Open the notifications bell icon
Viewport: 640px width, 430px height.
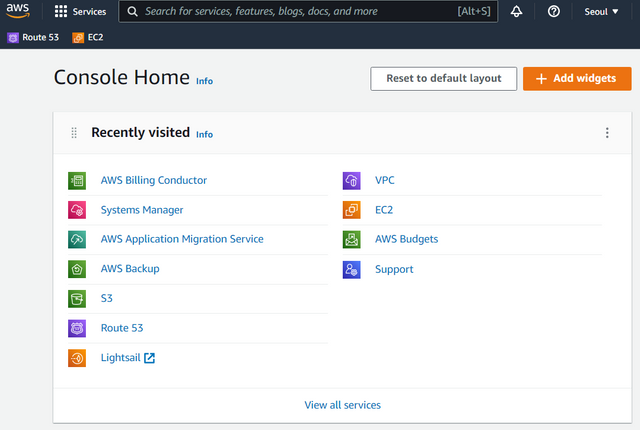tap(516, 11)
